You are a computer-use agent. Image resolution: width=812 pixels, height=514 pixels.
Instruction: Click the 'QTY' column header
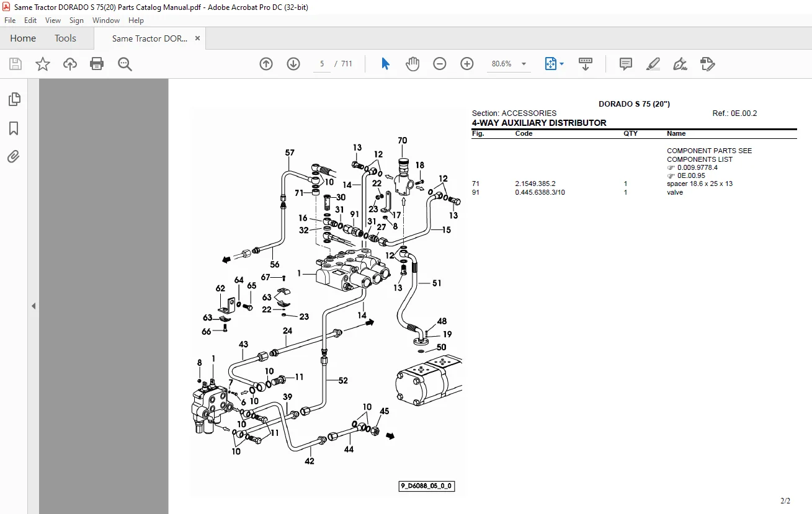pos(630,133)
